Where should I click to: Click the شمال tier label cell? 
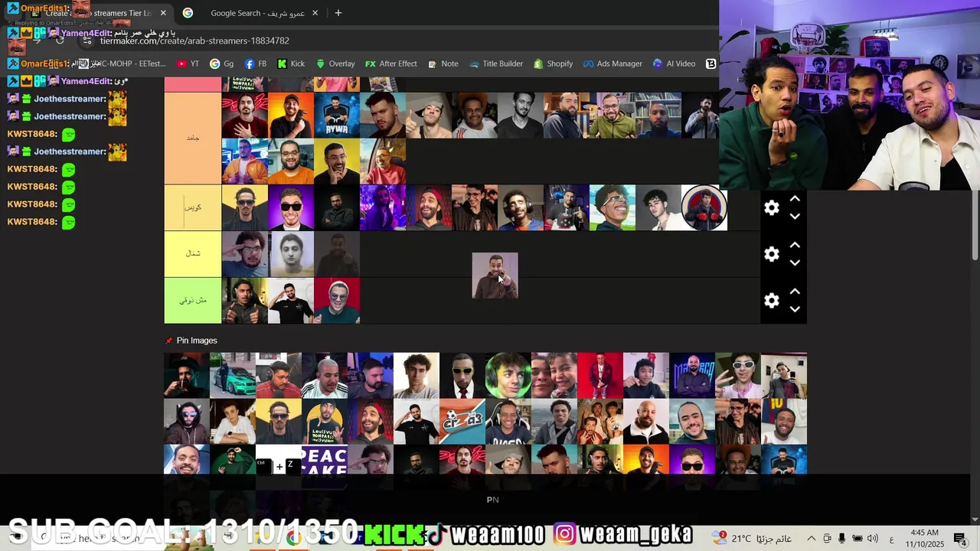click(193, 254)
